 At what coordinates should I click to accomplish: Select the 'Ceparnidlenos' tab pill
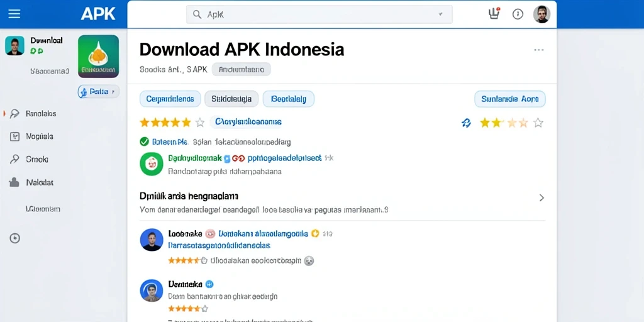170,99
